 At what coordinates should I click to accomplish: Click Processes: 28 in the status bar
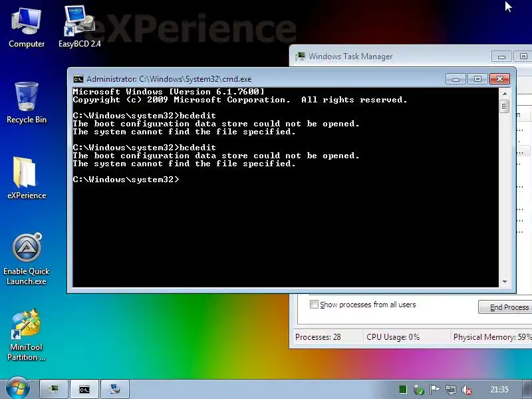pos(318,337)
